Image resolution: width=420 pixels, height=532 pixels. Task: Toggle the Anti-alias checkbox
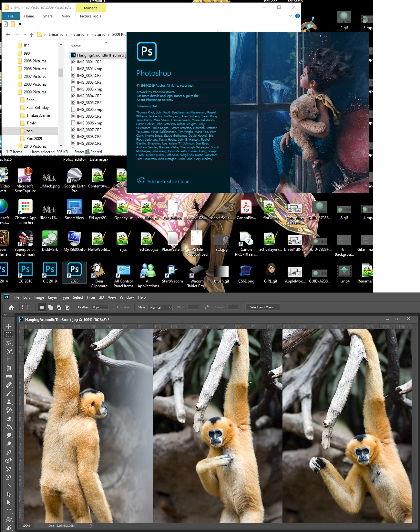(113, 307)
